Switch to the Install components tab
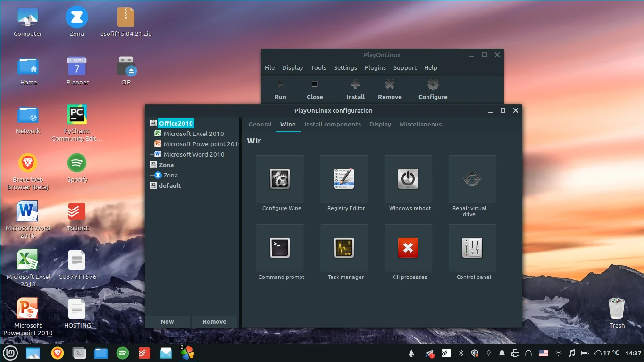 click(332, 125)
